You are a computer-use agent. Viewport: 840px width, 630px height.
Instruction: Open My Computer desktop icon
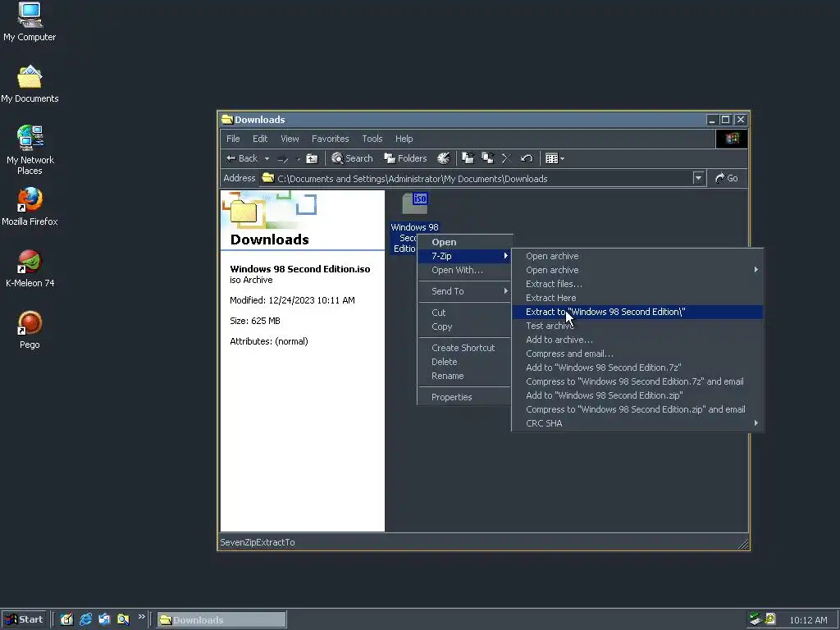click(30, 22)
